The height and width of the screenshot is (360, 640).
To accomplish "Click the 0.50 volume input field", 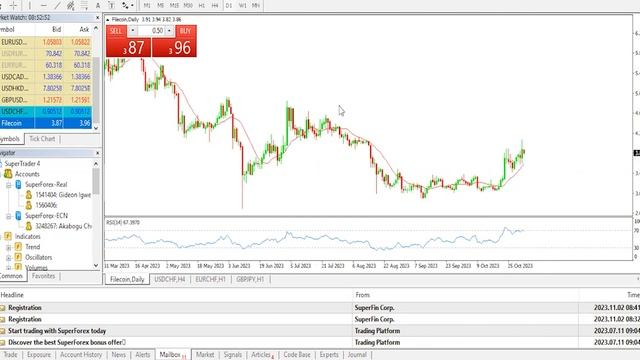I will point(151,31).
